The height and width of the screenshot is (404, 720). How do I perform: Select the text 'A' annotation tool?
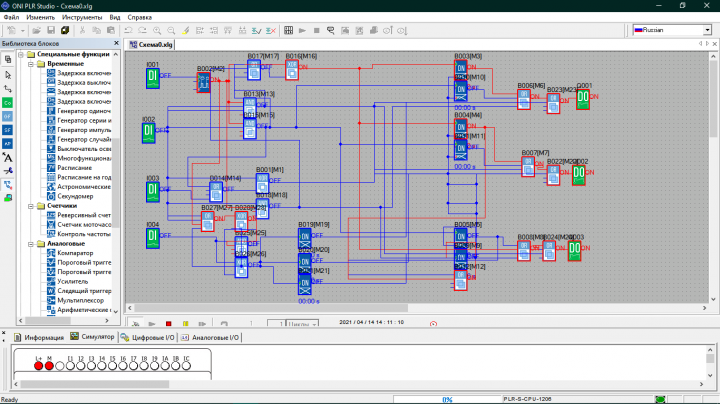7,157
